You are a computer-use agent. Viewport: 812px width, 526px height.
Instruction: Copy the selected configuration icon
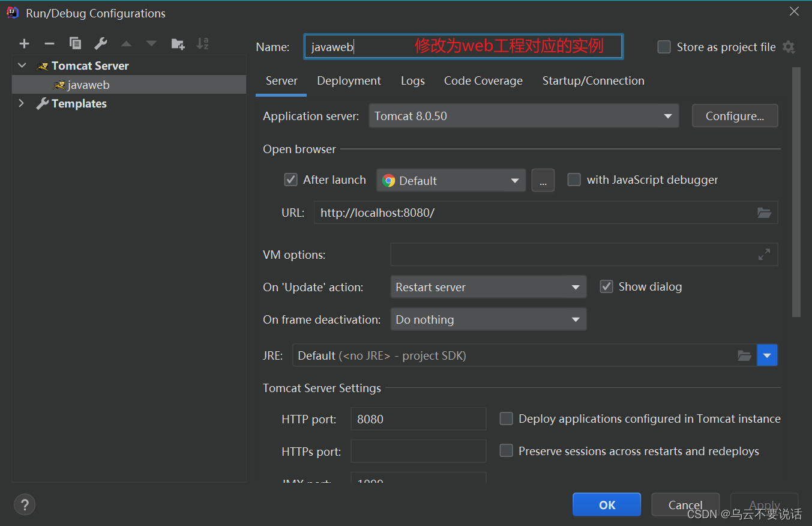click(75, 43)
